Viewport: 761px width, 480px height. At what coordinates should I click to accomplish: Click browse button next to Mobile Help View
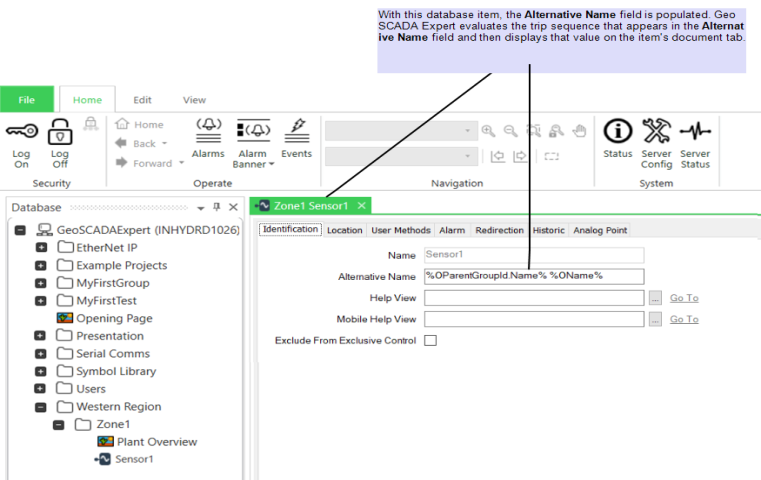[655, 319]
